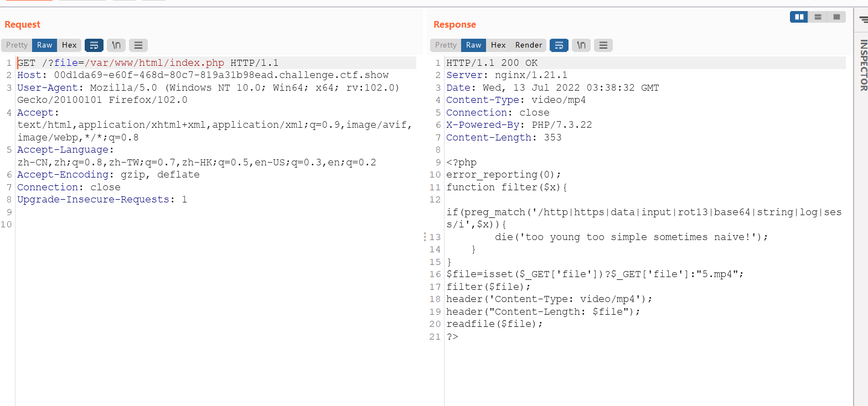Open the INSPECTOR side panel label
The image size is (868, 406).
pyautogui.click(x=863, y=65)
